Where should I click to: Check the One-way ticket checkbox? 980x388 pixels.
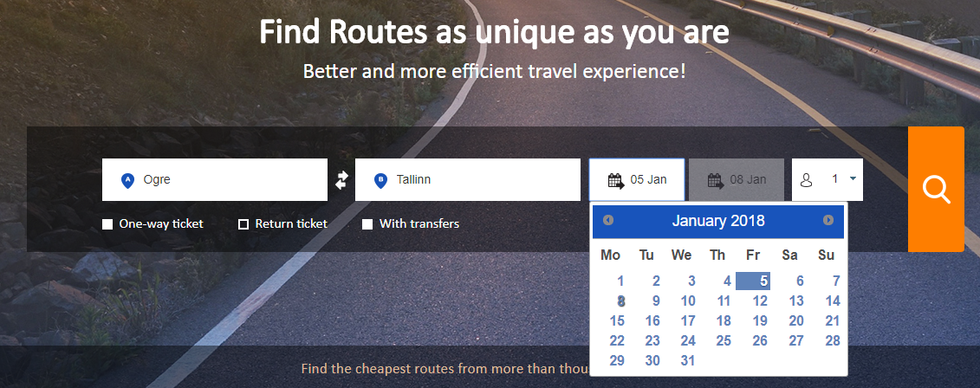pyautogui.click(x=107, y=224)
